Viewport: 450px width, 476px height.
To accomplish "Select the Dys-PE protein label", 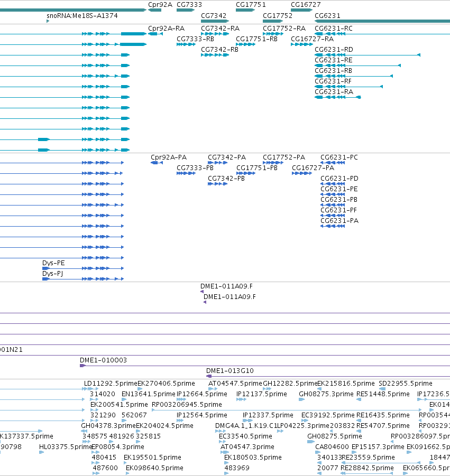I will [53, 263].
